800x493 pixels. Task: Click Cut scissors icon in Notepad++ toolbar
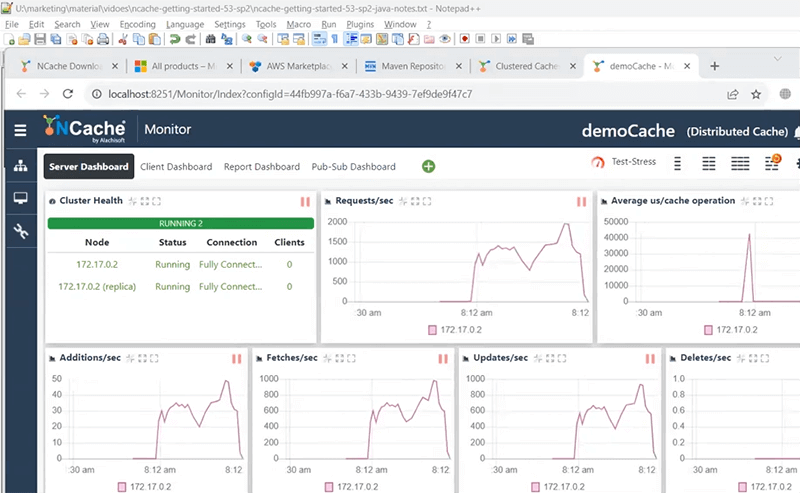122,39
